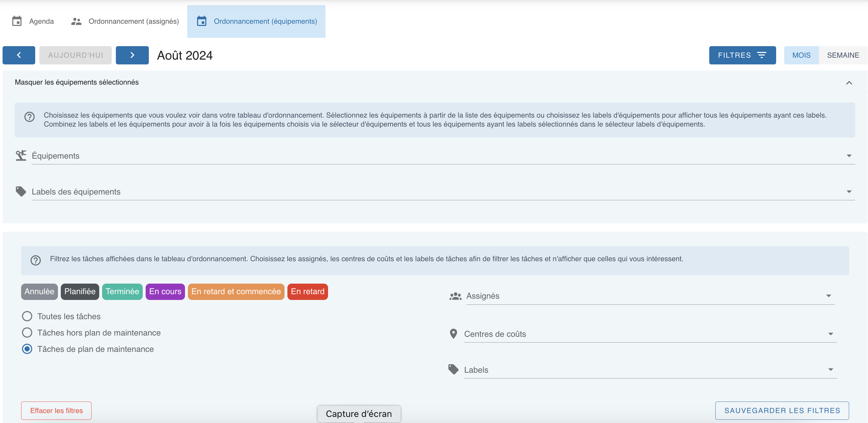Collapse the Masquer les équipements sélectionnés panel
Viewport: 868px width, 423px height.
point(849,83)
